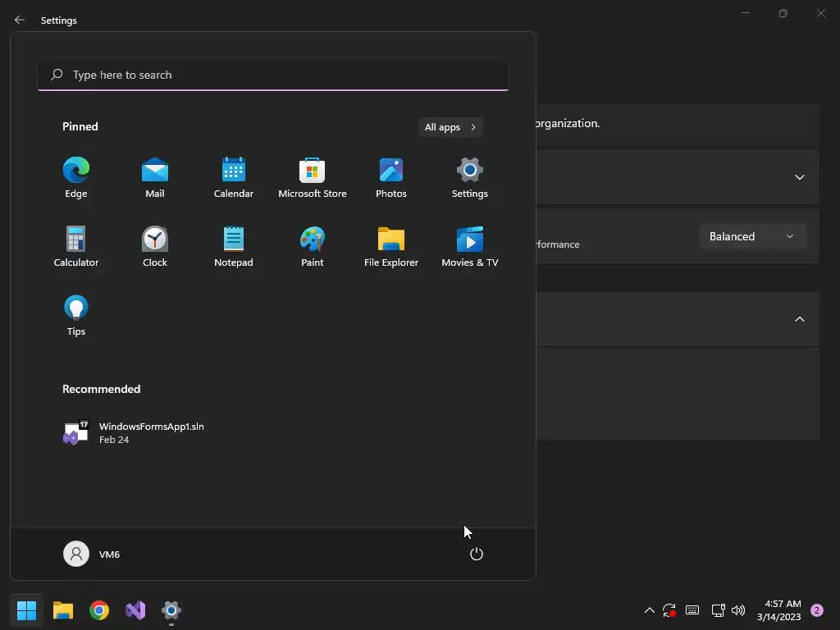Restore down the Settings window
The width and height of the screenshot is (840, 630).
tap(783, 13)
